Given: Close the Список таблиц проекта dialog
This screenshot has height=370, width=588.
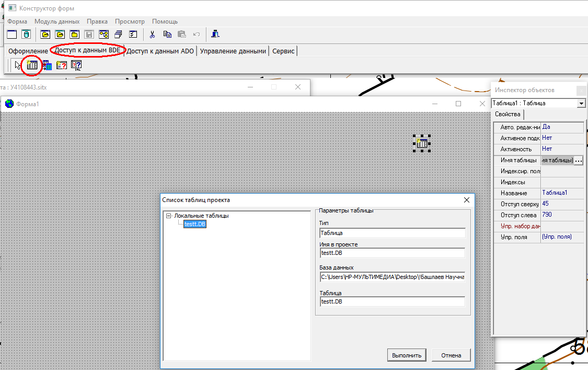Looking at the screenshot, I should pyautogui.click(x=467, y=200).
